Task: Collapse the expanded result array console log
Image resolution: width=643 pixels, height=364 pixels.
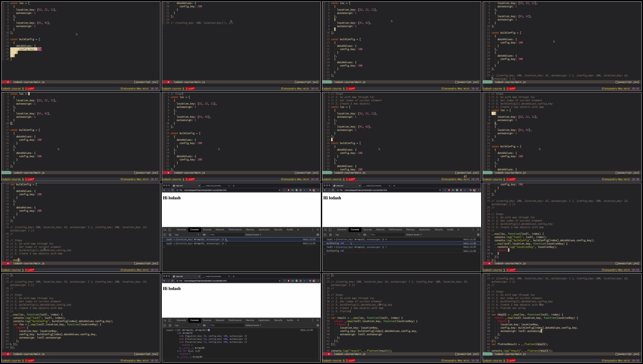Action: pos(176,330)
